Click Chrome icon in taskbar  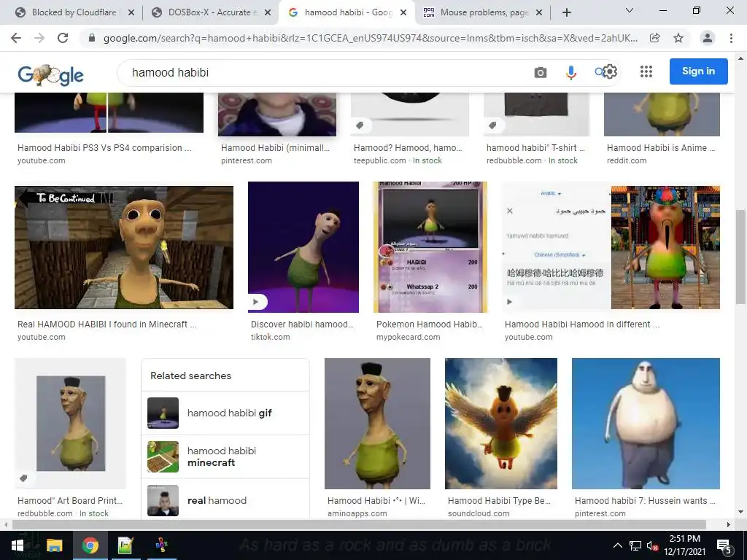(x=90, y=545)
